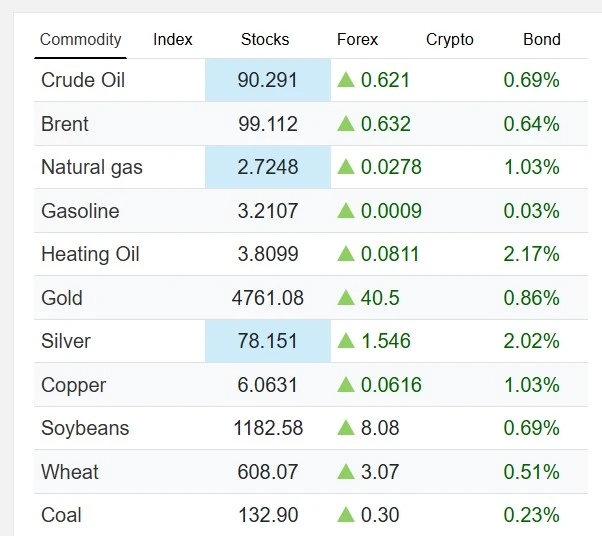
Task: Open the Crude Oil commodity link
Action: pos(83,80)
